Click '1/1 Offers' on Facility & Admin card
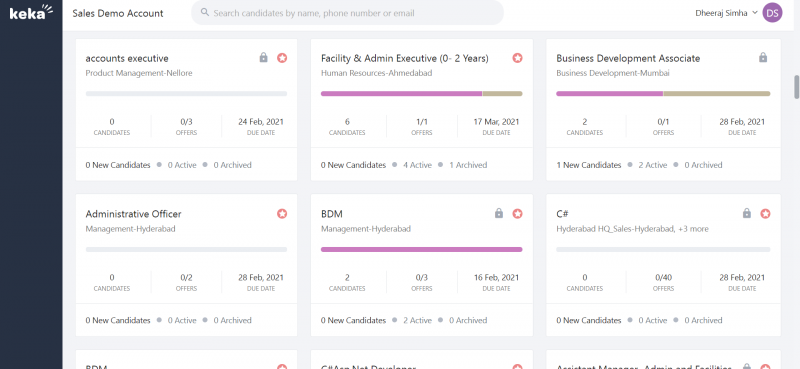This screenshot has height=369, width=800. (421, 127)
